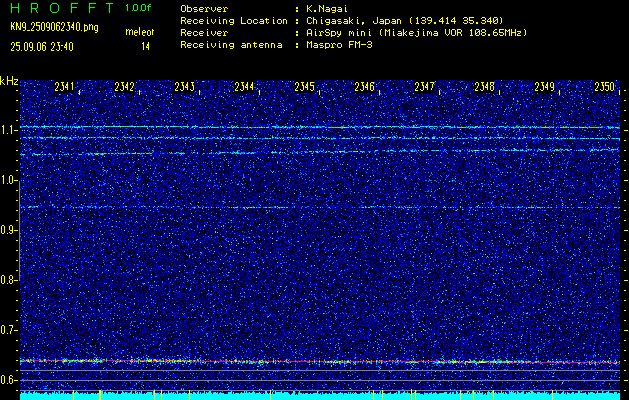Select the 2348 time marker
This screenshot has height=400, width=629.
point(485,87)
